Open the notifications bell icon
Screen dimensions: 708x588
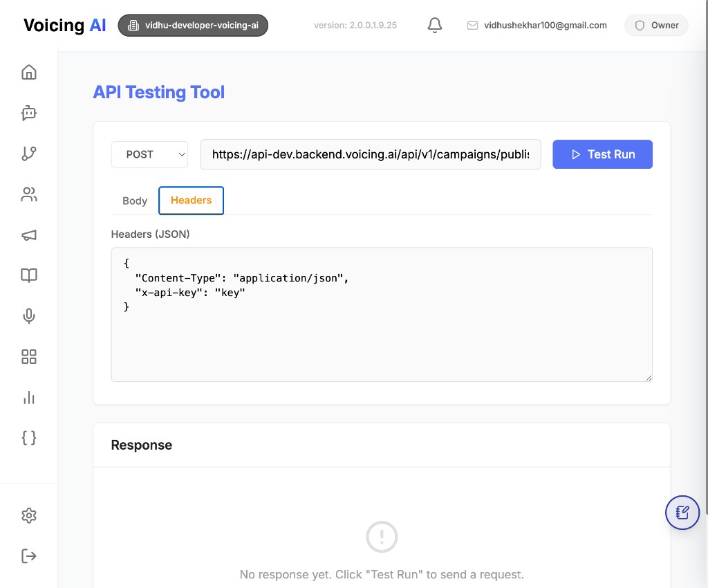(x=435, y=26)
